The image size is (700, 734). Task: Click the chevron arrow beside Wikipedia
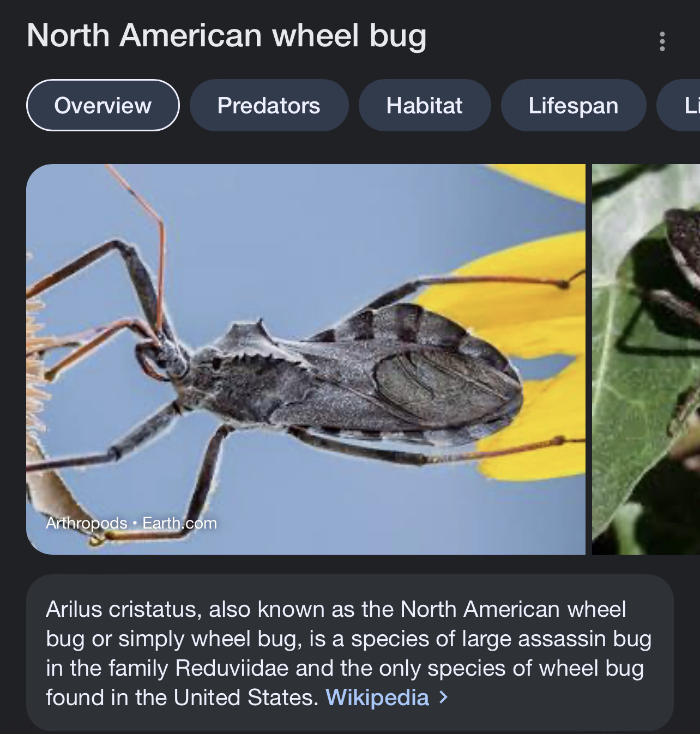(444, 697)
